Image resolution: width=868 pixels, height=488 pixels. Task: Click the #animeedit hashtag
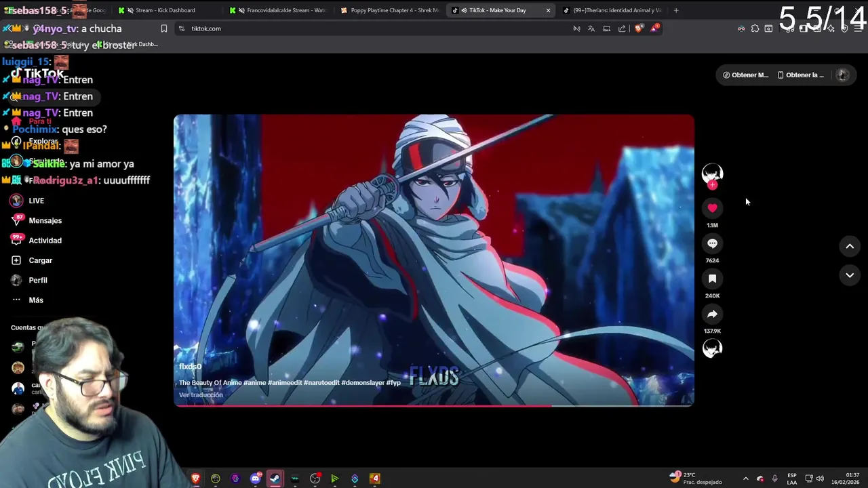(x=285, y=383)
